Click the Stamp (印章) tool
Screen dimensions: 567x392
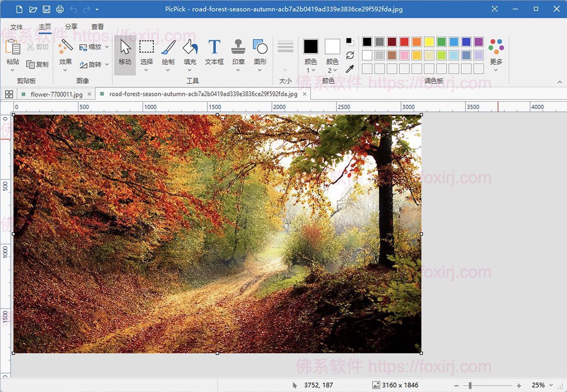click(x=238, y=52)
